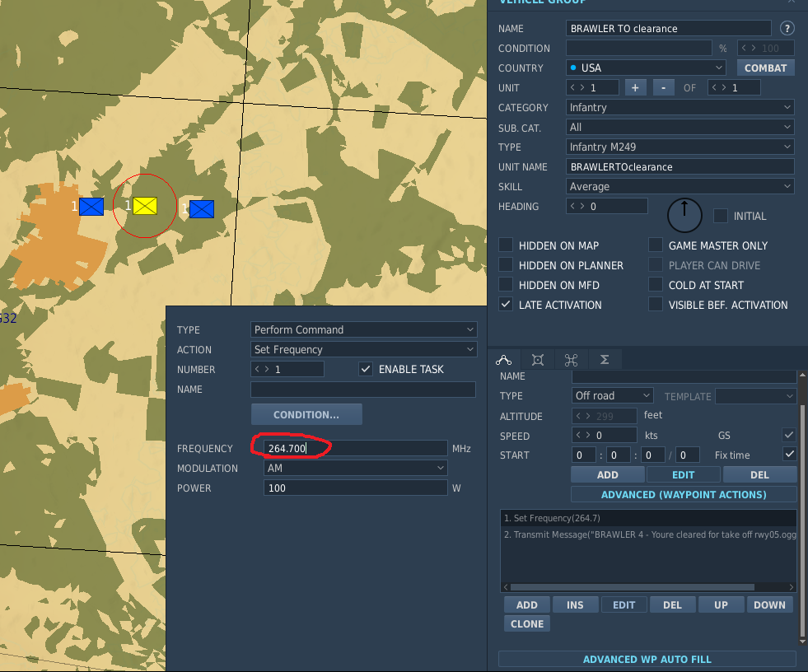Click the task Number stepper
The height and width of the screenshot is (672, 808).
point(287,369)
